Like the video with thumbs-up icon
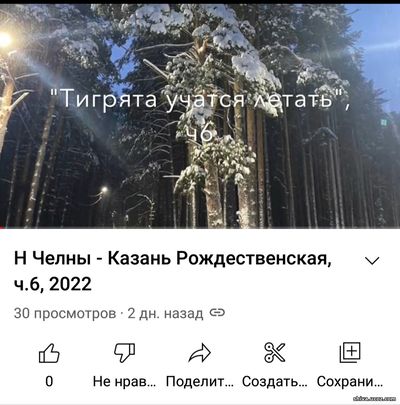This screenshot has width=400, height=405. click(x=49, y=353)
